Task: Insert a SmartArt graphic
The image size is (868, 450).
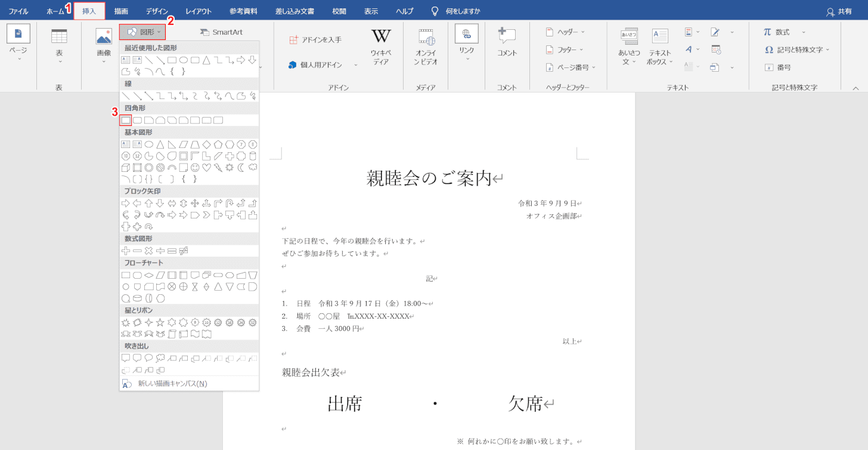Action: [x=221, y=32]
